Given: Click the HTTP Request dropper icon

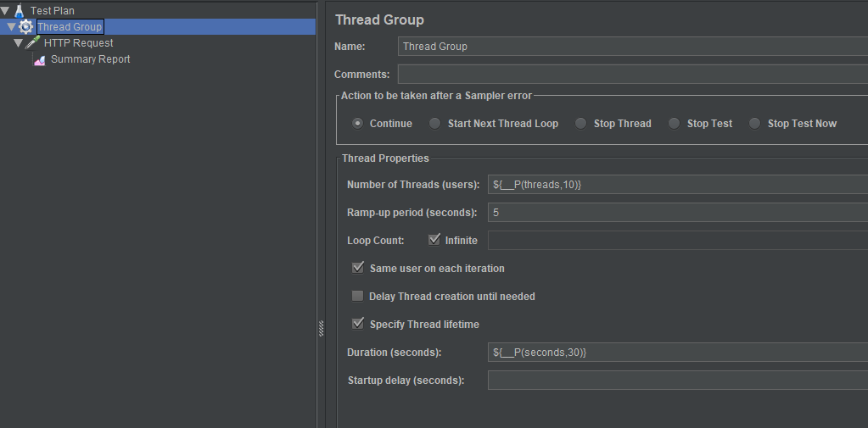Looking at the screenshot, I should point(33,43).
